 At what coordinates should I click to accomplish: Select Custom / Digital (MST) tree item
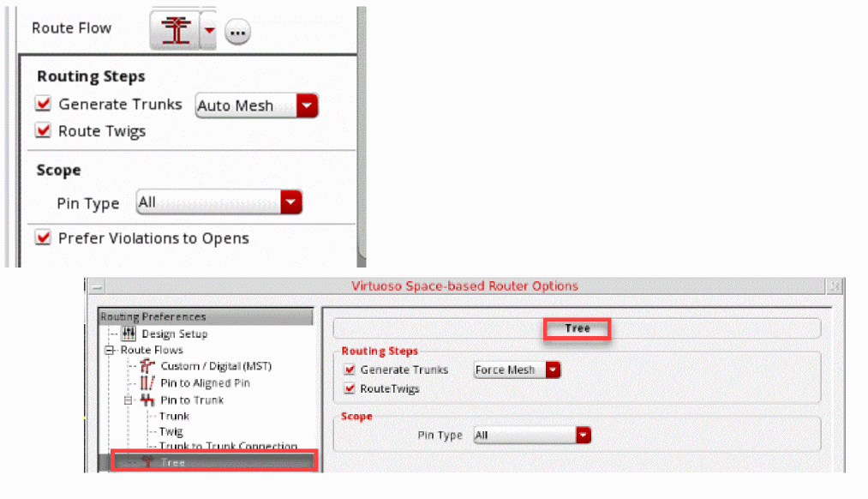point(216,366)
